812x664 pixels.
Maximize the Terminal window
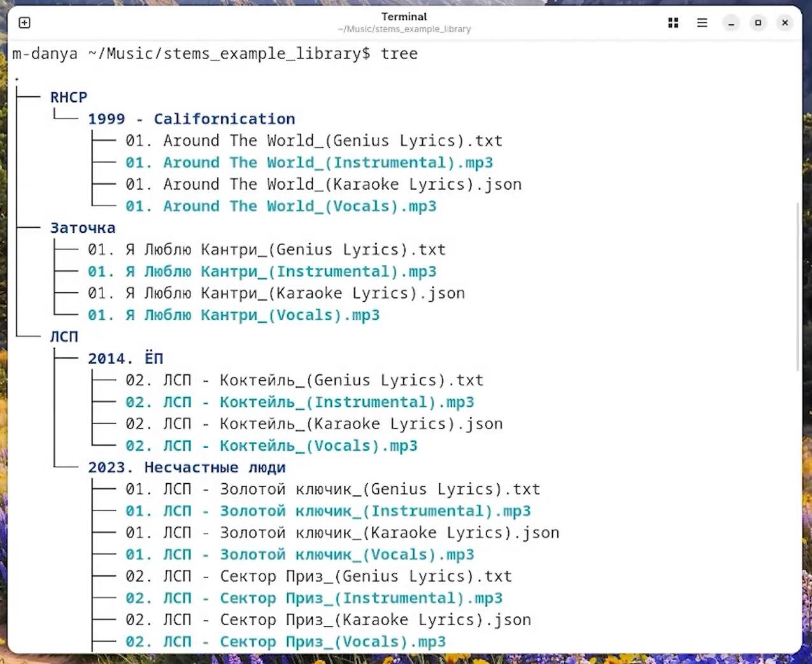coord(758,23)
